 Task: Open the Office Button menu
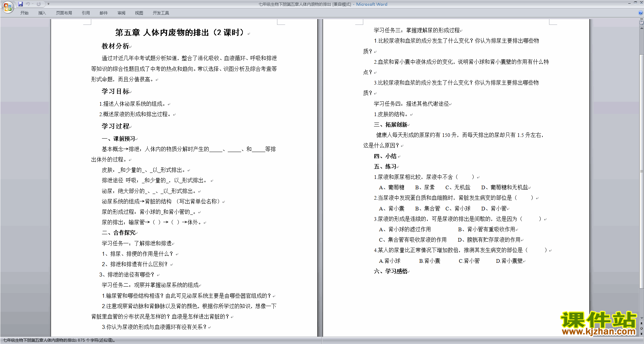(x=7, y=7)
